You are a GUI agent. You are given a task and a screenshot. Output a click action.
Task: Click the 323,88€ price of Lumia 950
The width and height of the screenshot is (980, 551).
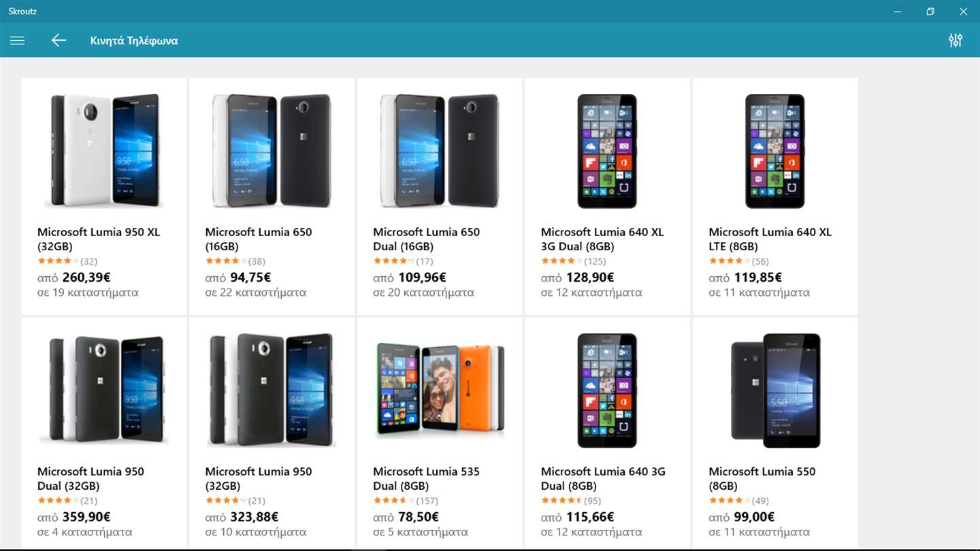coord(250,517)
